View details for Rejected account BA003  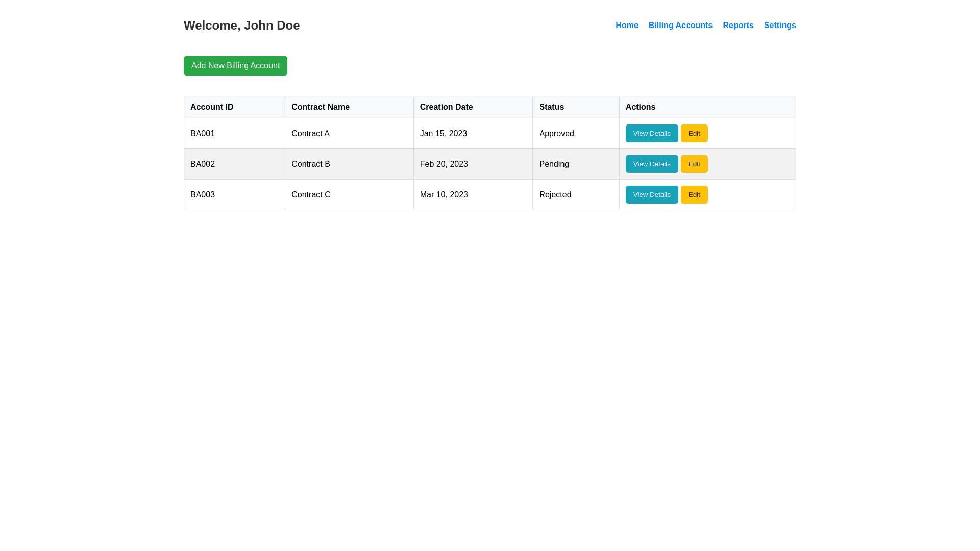click(x=651, y=195)
